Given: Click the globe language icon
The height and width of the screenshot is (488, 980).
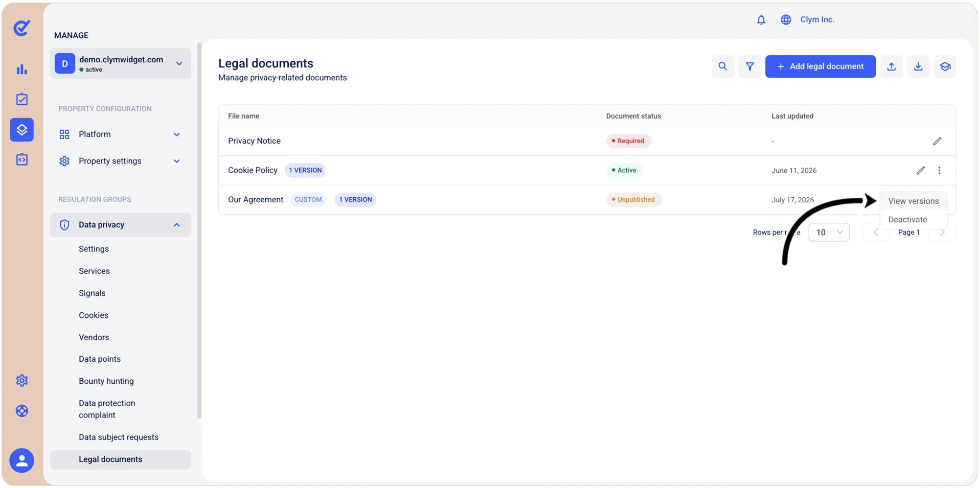Looking at the screenshot, I should (x=786, y=20).
